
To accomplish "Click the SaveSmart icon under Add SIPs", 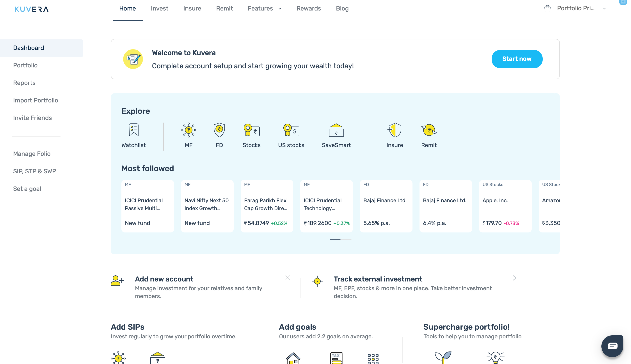I will point(158,358).
